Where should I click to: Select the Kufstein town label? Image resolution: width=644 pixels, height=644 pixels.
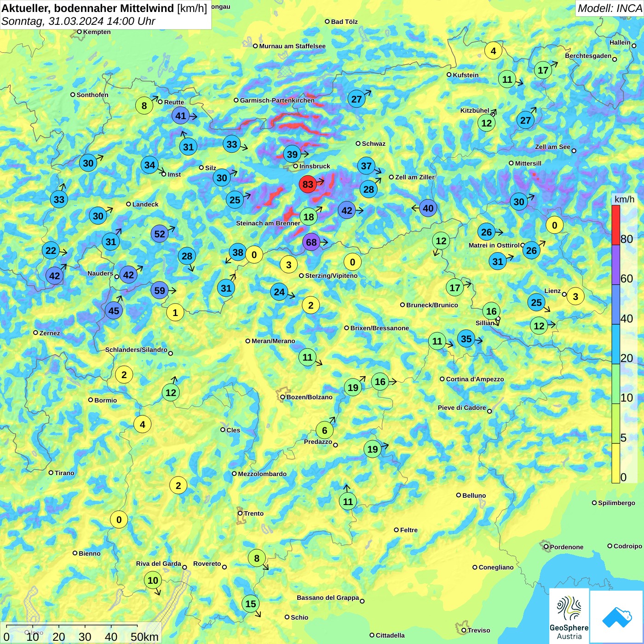click(466, 75)
